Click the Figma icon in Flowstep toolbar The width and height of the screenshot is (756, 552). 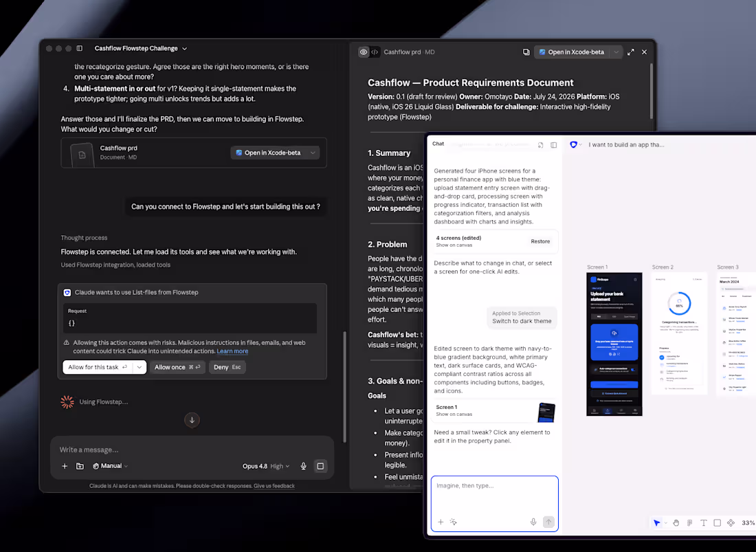coord(690,523)
